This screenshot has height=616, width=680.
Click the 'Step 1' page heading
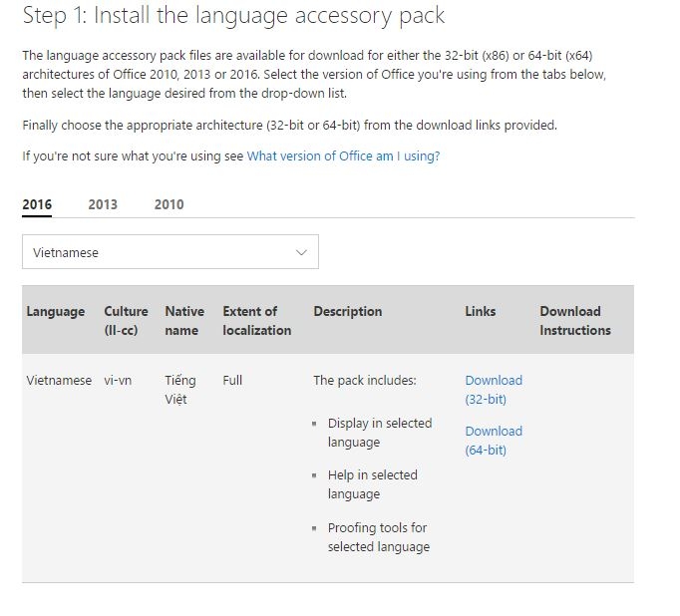point(233,16)
